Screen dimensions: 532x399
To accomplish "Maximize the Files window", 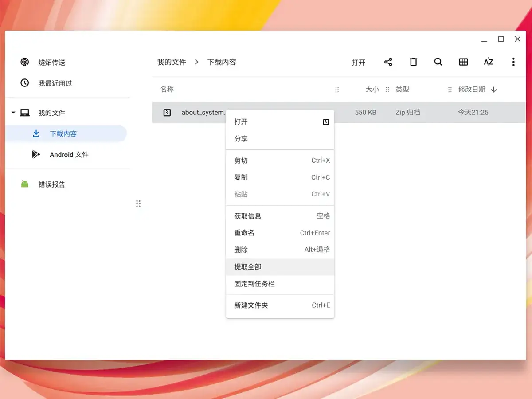I will click(501, 39).
